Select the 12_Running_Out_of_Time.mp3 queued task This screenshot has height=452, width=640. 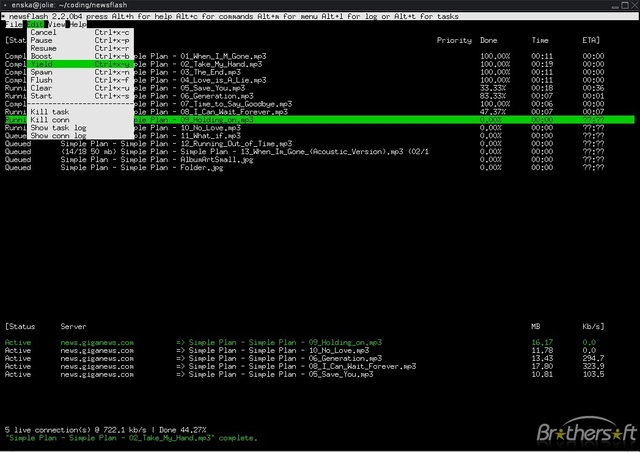point(320,144)
